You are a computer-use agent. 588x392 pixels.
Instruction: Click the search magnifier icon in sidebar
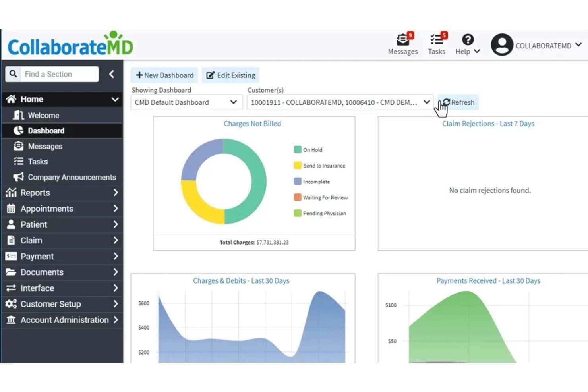pyautogui.click(x=13, y=74)
